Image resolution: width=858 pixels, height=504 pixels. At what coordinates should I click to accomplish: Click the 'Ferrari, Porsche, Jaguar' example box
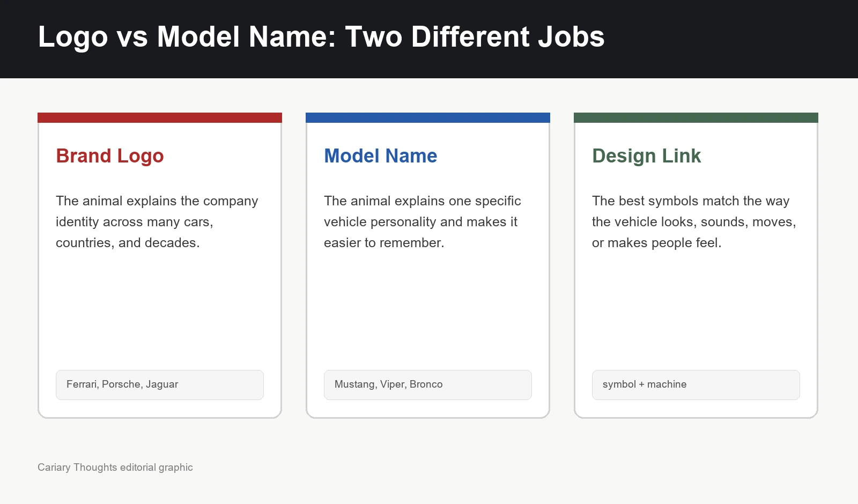click(160, 385)
